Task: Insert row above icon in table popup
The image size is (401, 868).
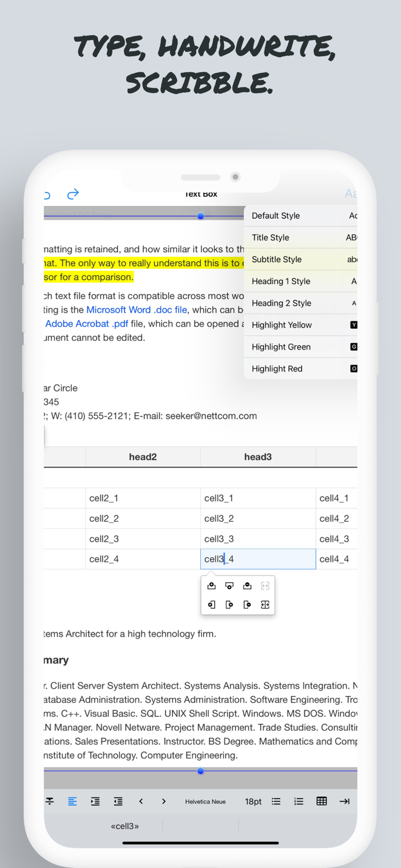Action: click(x=212, y=586)
